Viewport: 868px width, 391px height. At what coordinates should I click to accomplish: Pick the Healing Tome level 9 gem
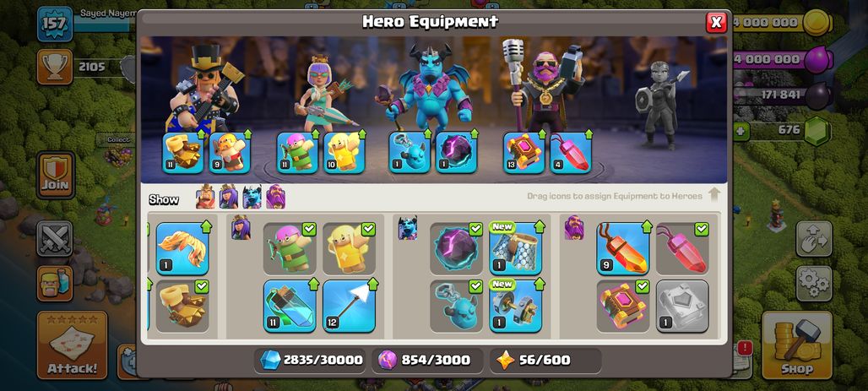click(623, 248)
